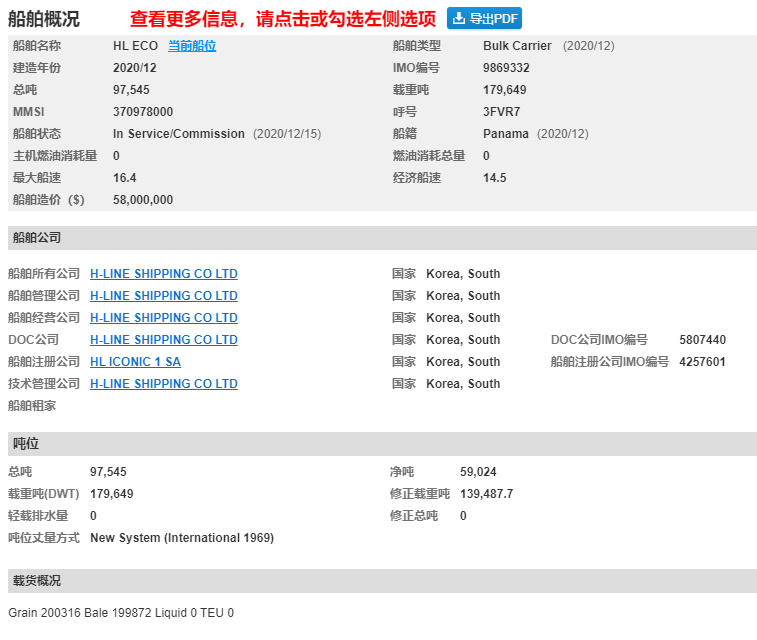Click the 导出PDF export button
757x640 pixels.
pos(484,18)
